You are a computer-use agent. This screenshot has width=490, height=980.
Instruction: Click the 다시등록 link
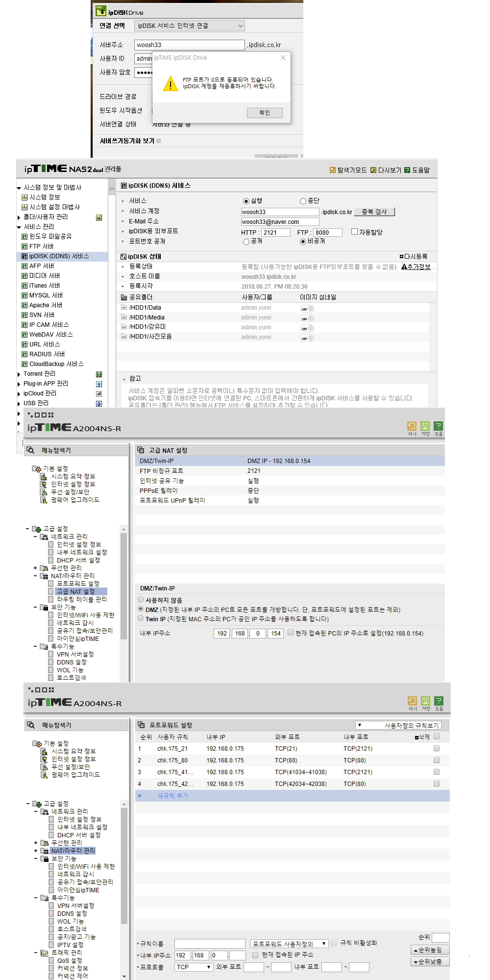[414, 256]
